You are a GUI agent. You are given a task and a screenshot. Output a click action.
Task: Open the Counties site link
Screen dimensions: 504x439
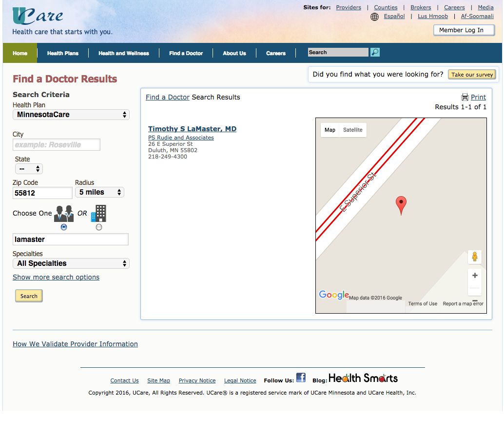tap(386, 7)
